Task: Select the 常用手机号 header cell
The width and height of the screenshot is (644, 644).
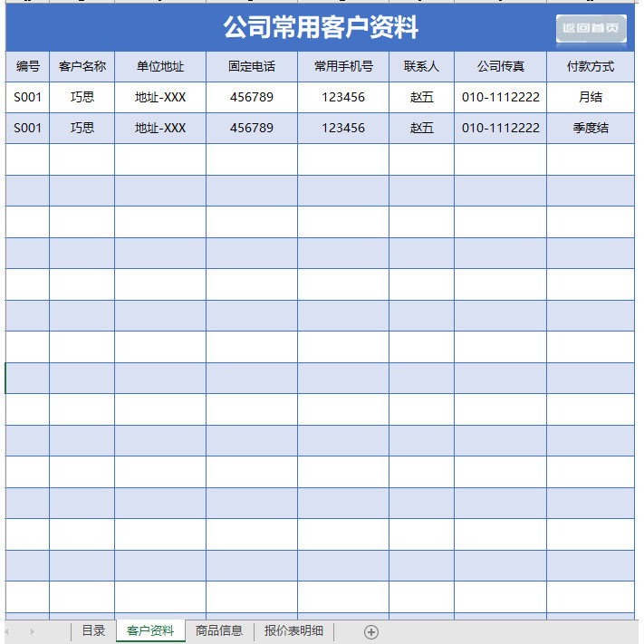Action: coord(343,66)
